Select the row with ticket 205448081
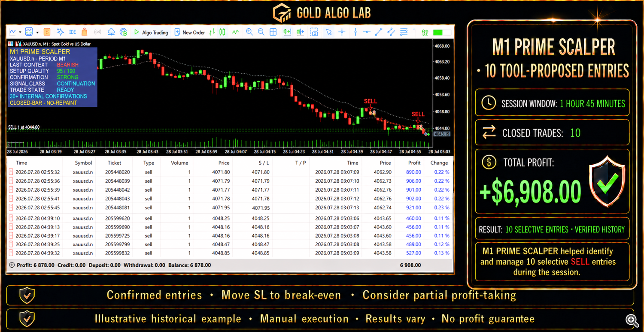Screen dimensions: 644x332 click(x=230, y=208)
